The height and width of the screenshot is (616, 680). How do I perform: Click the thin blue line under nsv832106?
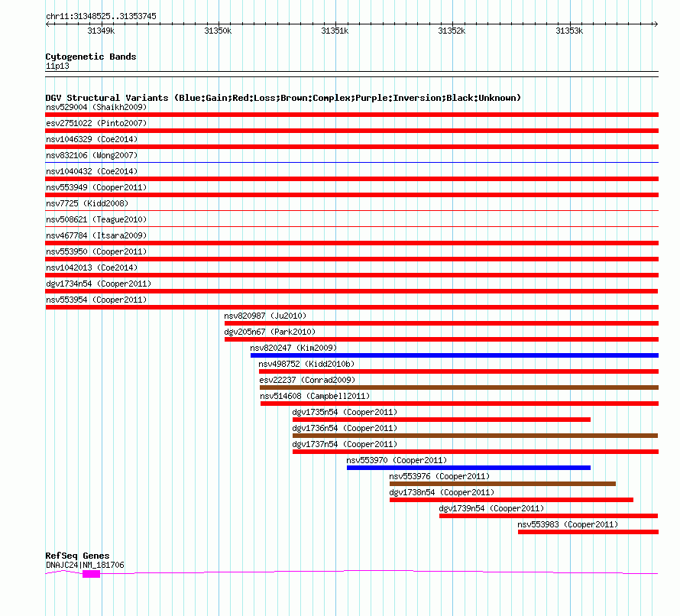tap(351, 163)
